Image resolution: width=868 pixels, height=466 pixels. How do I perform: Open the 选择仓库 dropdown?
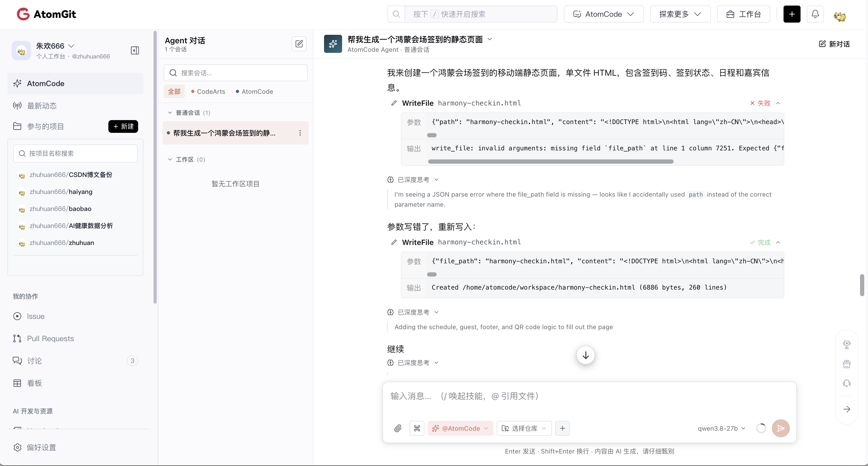[524, 428]
